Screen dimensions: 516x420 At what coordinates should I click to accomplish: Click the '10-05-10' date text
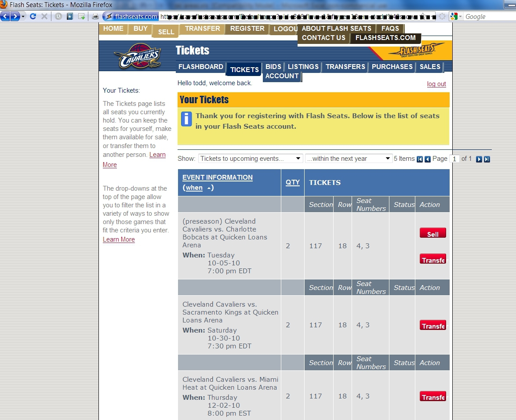tap(224, 263)
